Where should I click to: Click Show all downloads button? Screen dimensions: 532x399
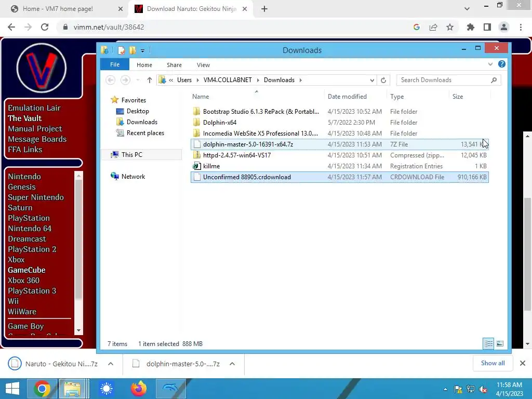pyautogui.click(x=493, y=363)
